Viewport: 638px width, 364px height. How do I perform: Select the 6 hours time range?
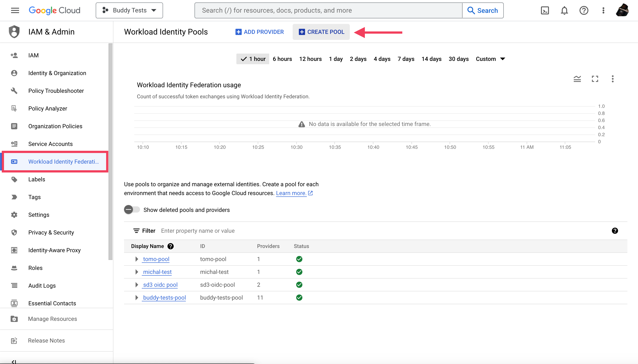(282, 59)
